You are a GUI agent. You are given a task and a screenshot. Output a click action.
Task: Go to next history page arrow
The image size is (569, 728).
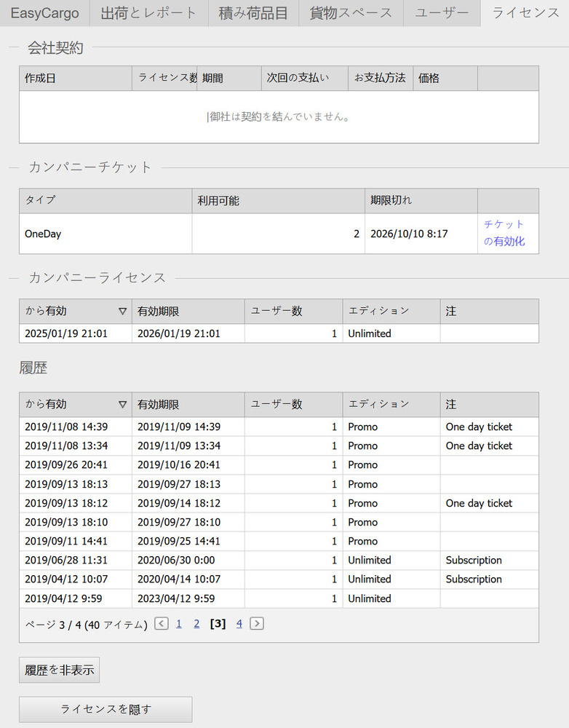tap(256, 623)
